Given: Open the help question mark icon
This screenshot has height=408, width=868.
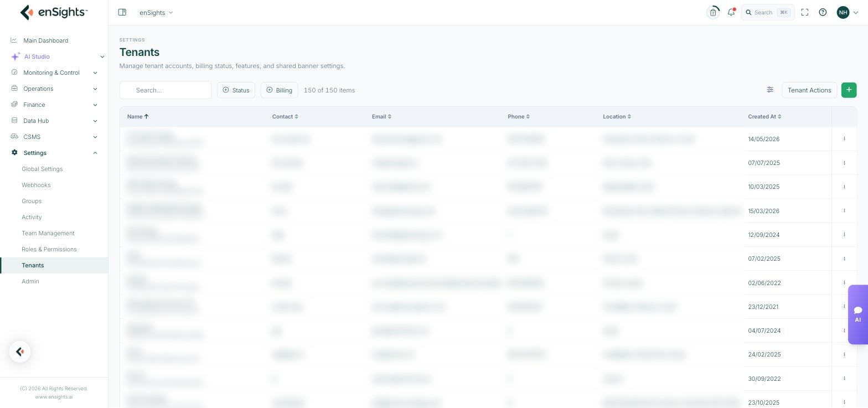Looking at the screenshot, I should [823, 12].
